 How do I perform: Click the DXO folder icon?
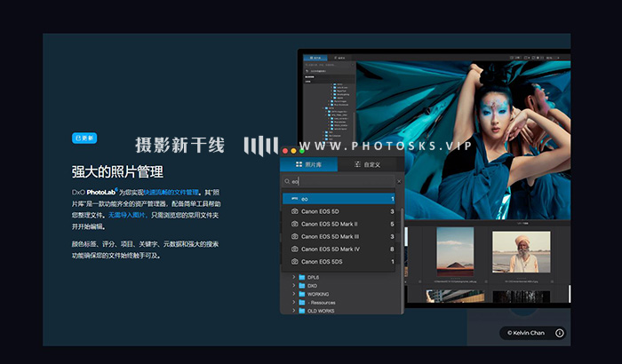click(x=302, y=286)
